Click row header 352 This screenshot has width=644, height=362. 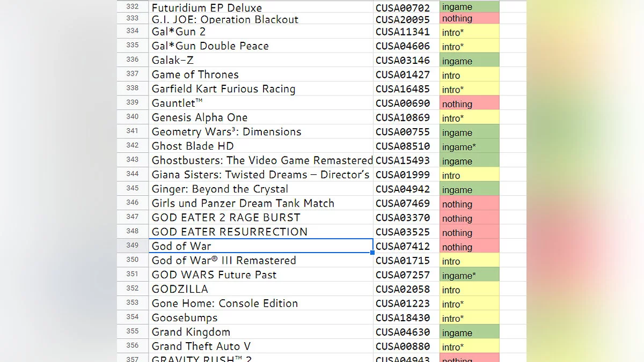point(133,289)
